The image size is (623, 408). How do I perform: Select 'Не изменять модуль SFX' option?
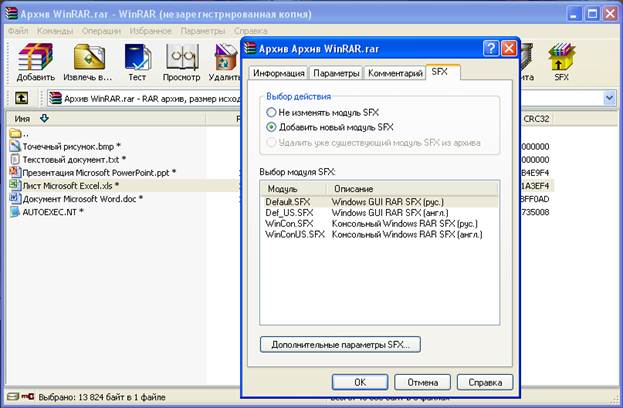click(322, 112)
